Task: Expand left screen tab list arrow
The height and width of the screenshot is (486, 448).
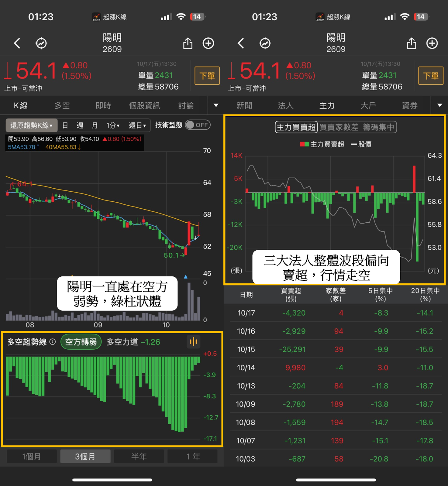Action: click(216, 105)
